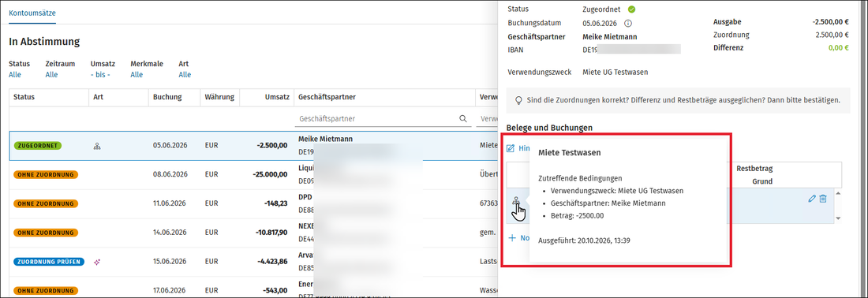This screenshot has height=298, width=868.
Task: Click the scroll-down arrow in the Belege list
Action: click(x=837, y=219)
